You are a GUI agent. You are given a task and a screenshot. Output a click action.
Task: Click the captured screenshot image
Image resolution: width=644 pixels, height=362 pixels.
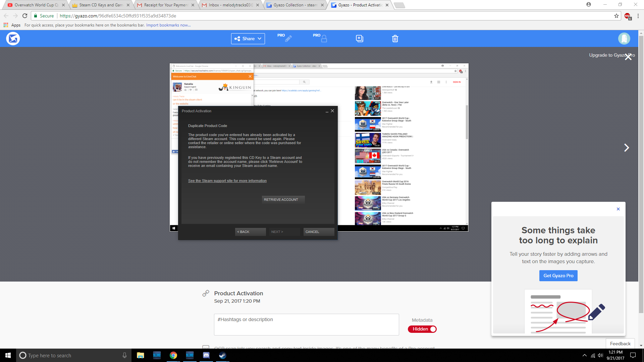pos(319,147)
